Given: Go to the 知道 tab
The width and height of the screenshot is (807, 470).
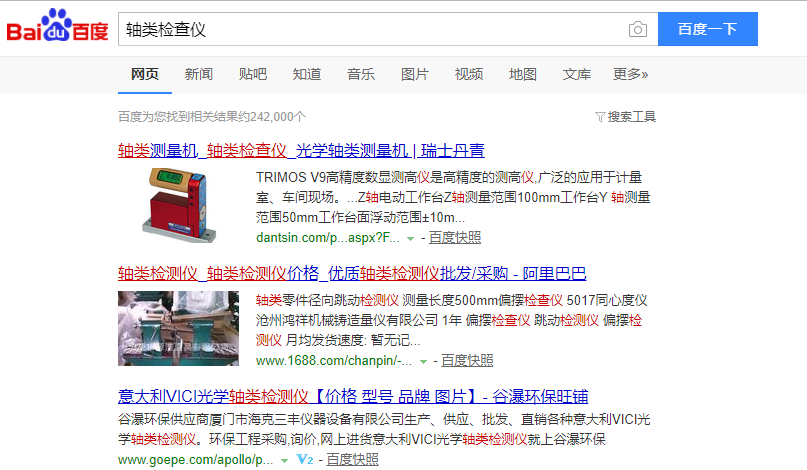Looking at the screenshot, I should point(307,75).
